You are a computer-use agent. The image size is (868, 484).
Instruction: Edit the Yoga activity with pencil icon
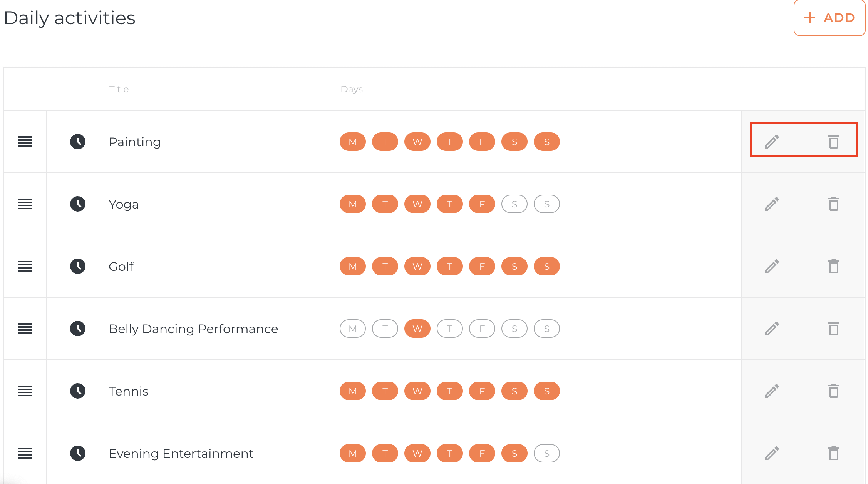[772, 204]
